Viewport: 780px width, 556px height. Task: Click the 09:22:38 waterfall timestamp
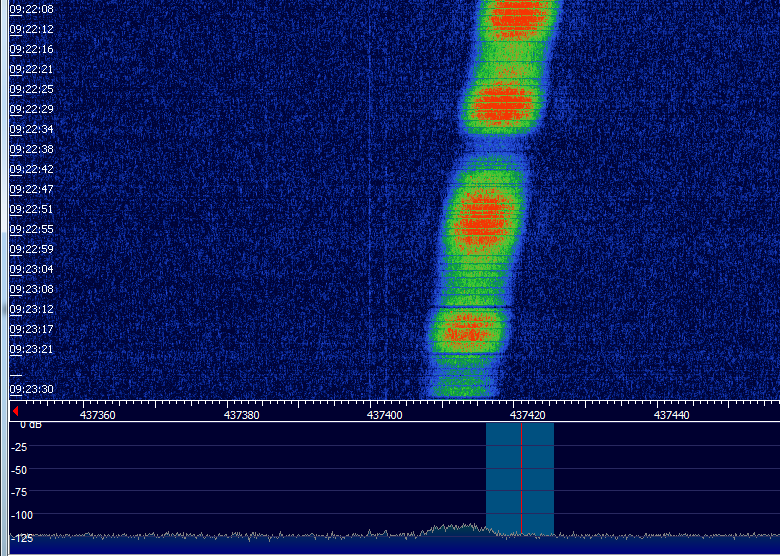pyautogui.click(x=31, y=149)
